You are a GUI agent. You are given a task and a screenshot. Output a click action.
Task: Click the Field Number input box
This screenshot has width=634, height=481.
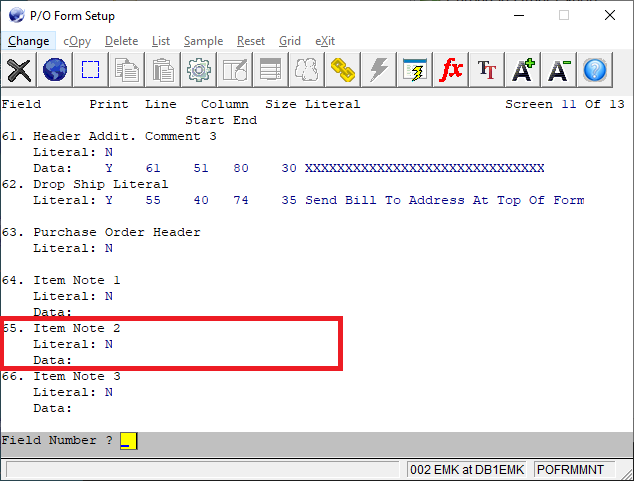coord(128,441)
